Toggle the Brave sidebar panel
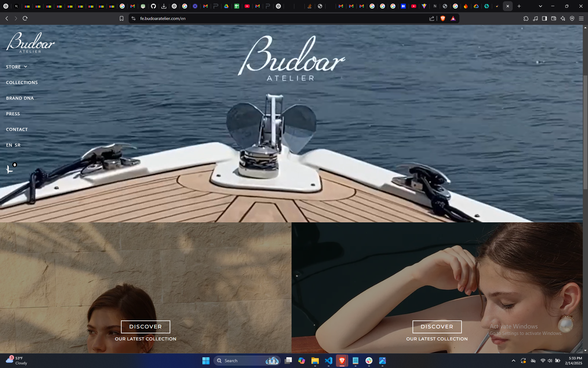This screenshot has height=368, width=588. coord(545,18)
